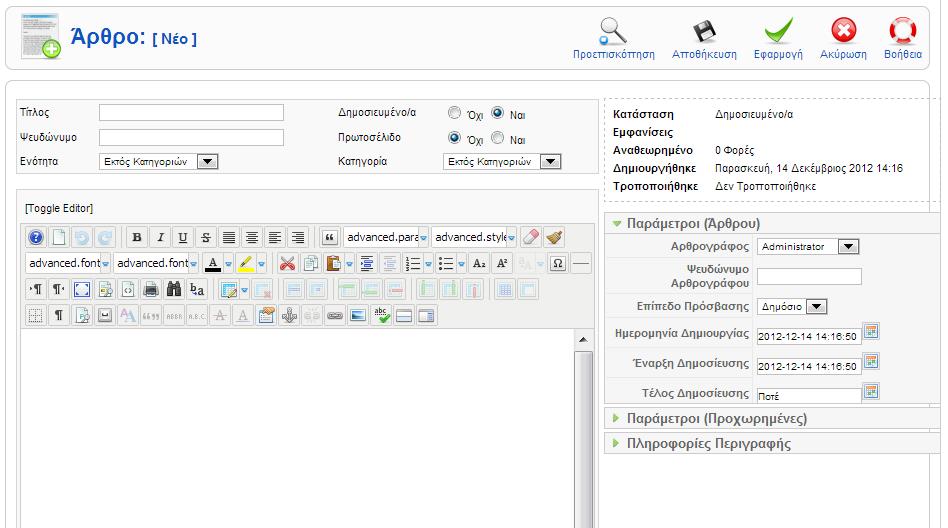Open the text color picker arrow
The height and width of the screenshot is (528, 948).
tap(229, 264)
